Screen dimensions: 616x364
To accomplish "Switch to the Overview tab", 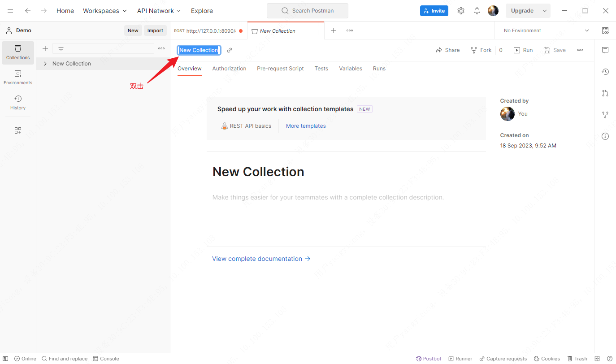I will [190, 69].
